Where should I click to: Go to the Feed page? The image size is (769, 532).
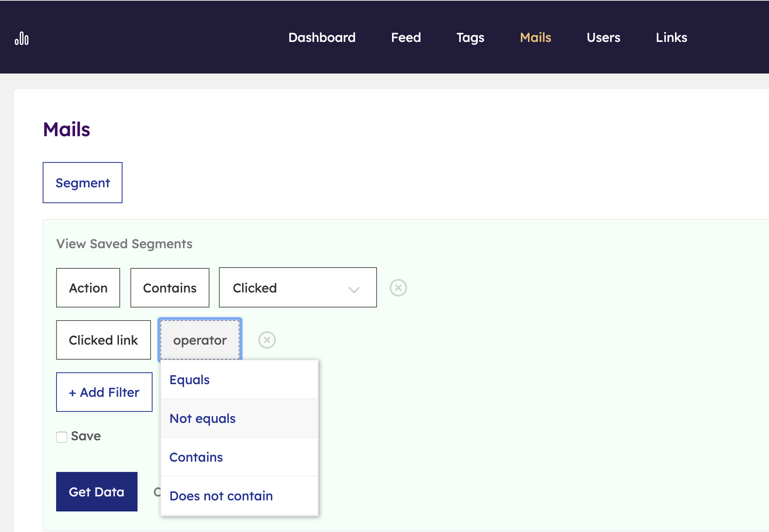[406, 38]
